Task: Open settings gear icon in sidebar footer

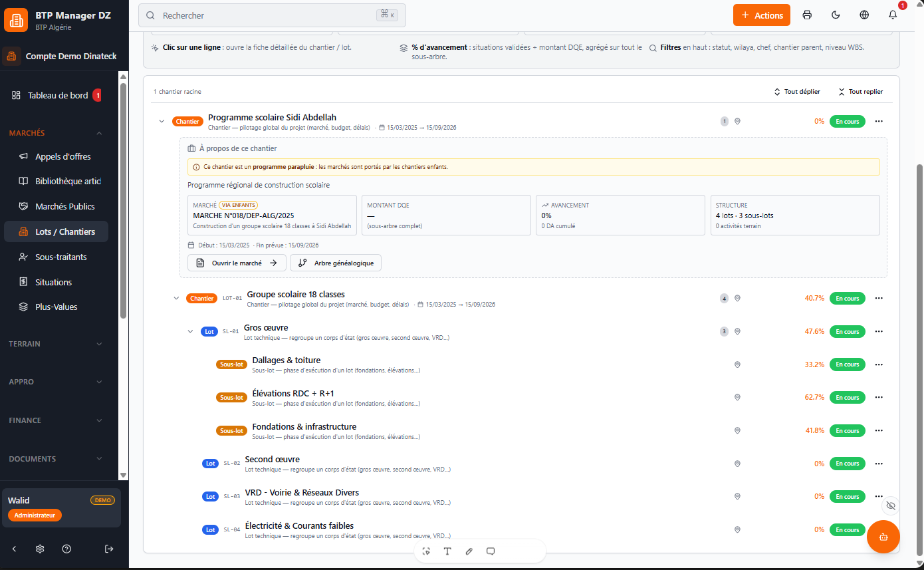Action: (40, 549)
